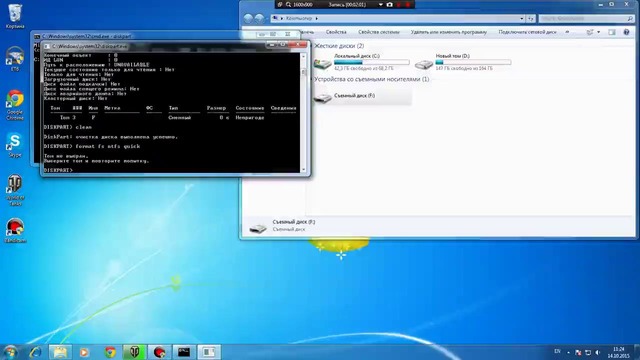Click the Жесткие диски (2) group header
Screen dimensions: 640x360
pyautogui.click(x=339, y=46)
